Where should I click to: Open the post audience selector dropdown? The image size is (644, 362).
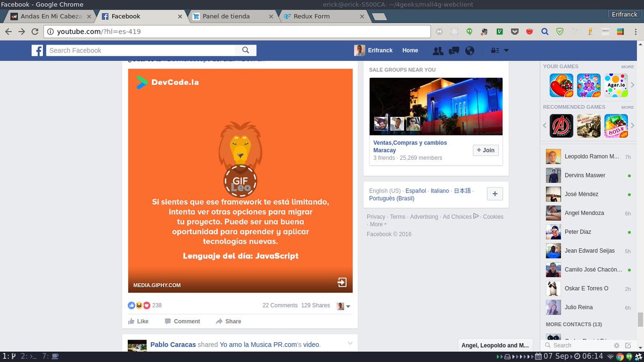coord(343,306)
